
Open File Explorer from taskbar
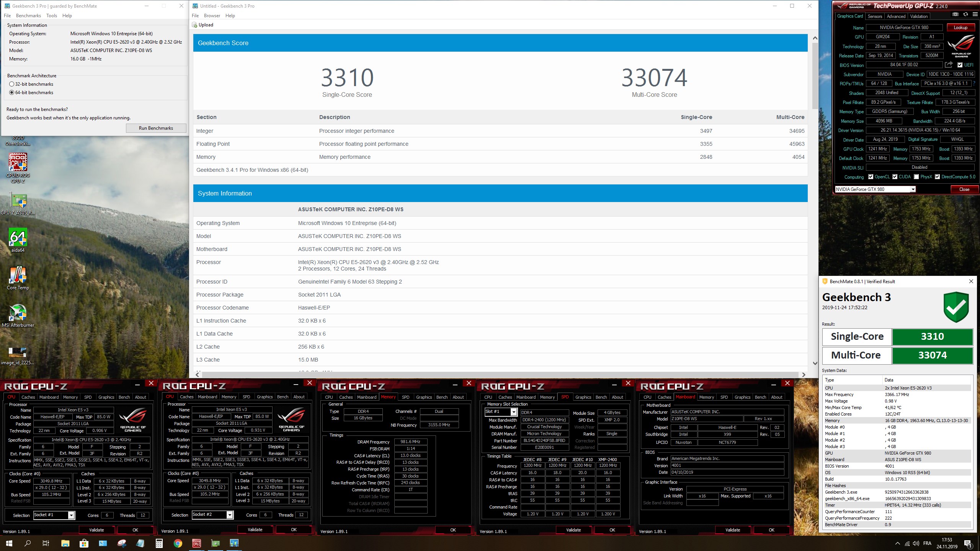[x=65, y=543]
